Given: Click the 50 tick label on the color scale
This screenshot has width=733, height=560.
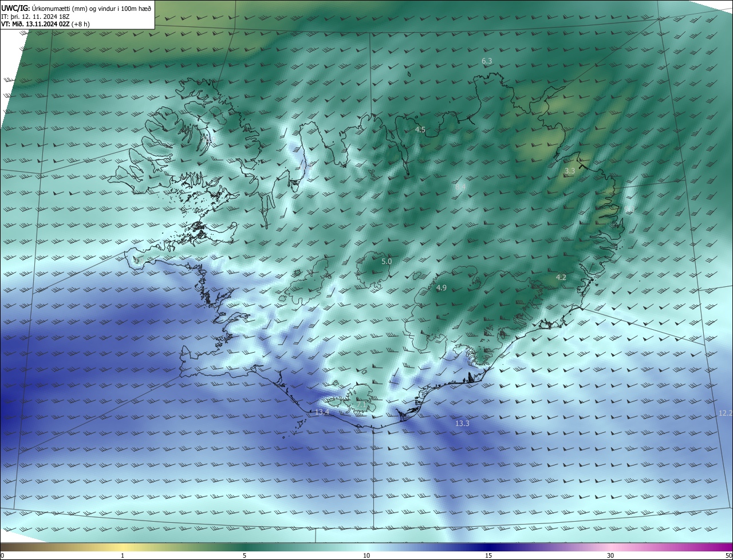Looking at the screenshot, I should 728,555.
